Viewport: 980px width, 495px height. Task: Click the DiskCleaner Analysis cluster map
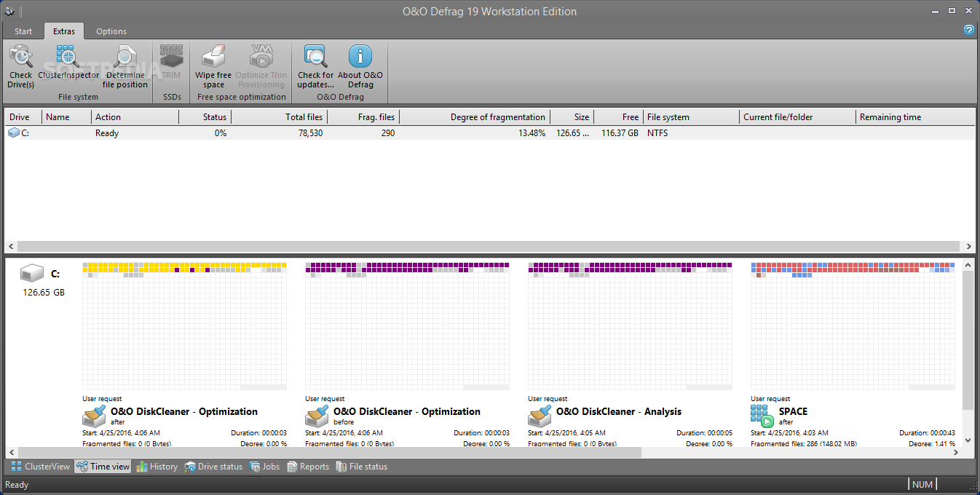(630, 326)
